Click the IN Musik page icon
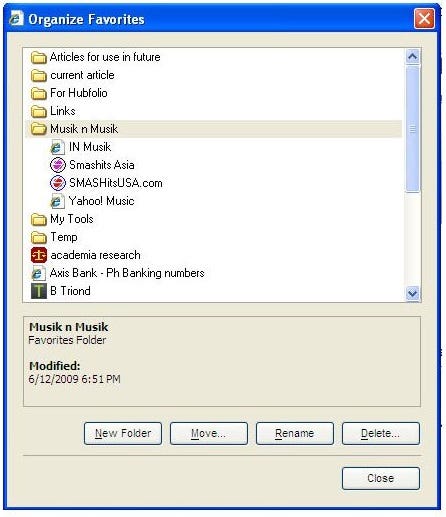This screenshot has width=446, height=517. [57, 147]
